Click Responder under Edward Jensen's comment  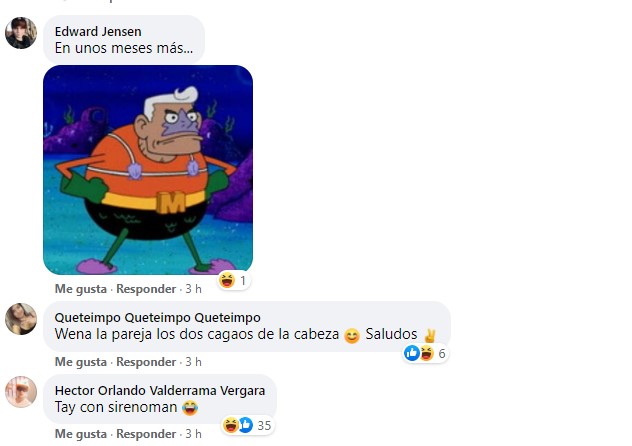(x=146, y=289)
